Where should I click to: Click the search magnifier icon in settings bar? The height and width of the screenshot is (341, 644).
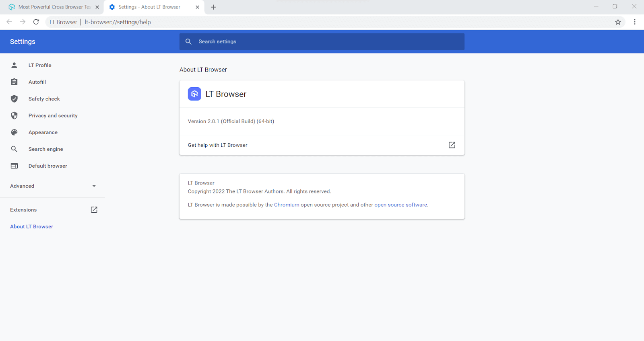[188, 42]
